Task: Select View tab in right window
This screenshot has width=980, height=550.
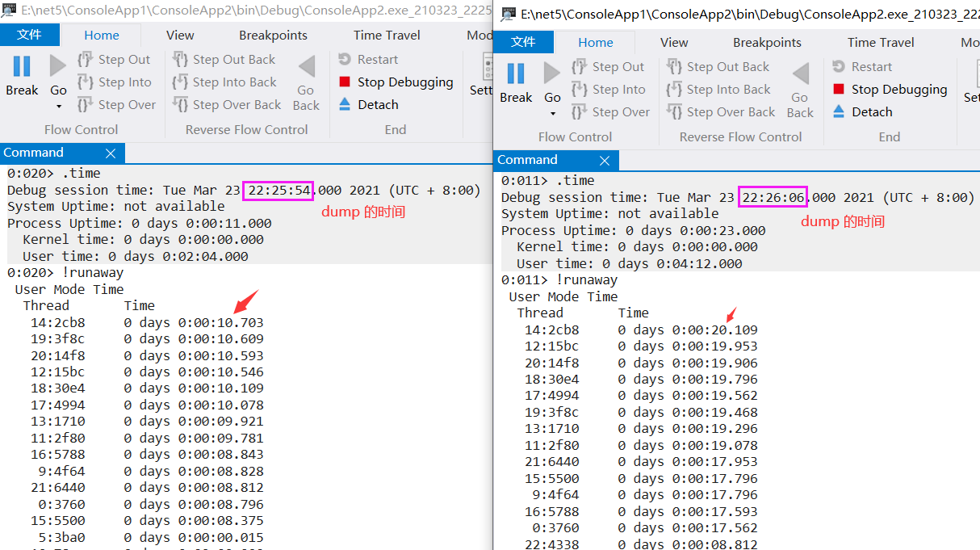Action: point(674,42)
